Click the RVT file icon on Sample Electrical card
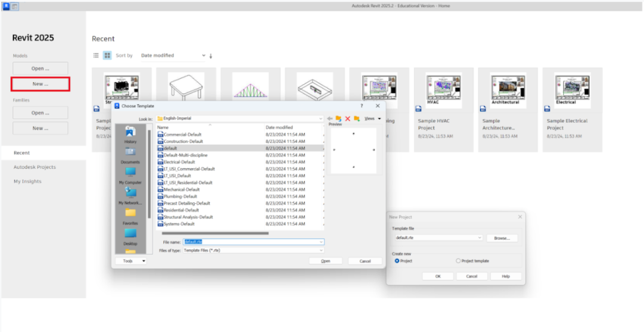Viewport: 644px width, 332px height. click(548, 108)
